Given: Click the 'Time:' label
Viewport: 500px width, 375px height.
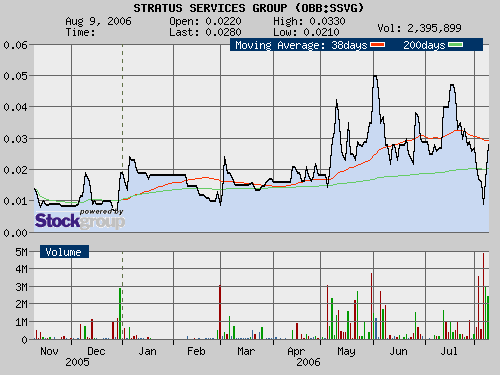Looking at the screenshot, I should 80,32.
